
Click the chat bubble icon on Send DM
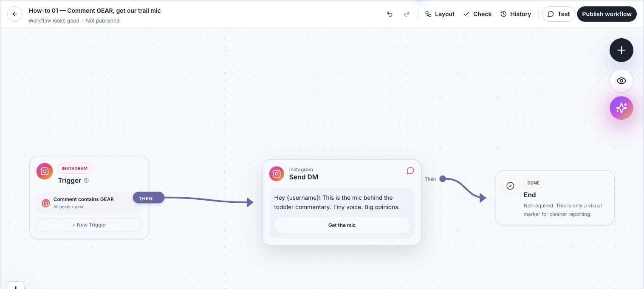pyautogui.click(x=410, y=171)
